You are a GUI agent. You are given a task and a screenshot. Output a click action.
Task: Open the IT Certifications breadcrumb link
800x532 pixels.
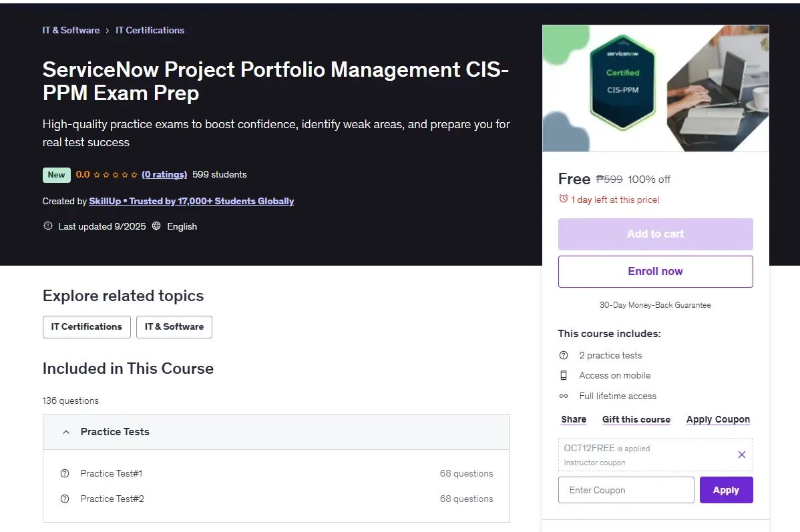pyautogui.click(x=150, y=30)
